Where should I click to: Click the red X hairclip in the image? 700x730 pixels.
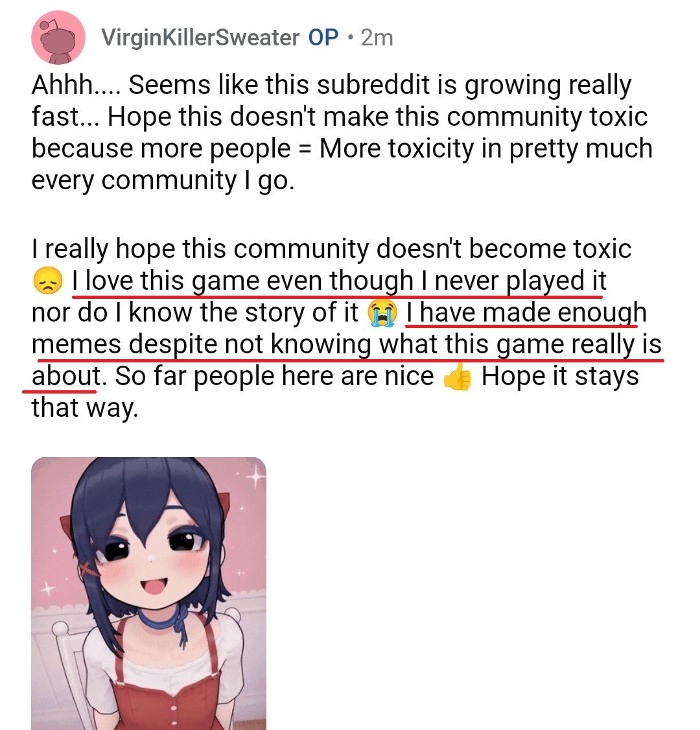point(88,569)
